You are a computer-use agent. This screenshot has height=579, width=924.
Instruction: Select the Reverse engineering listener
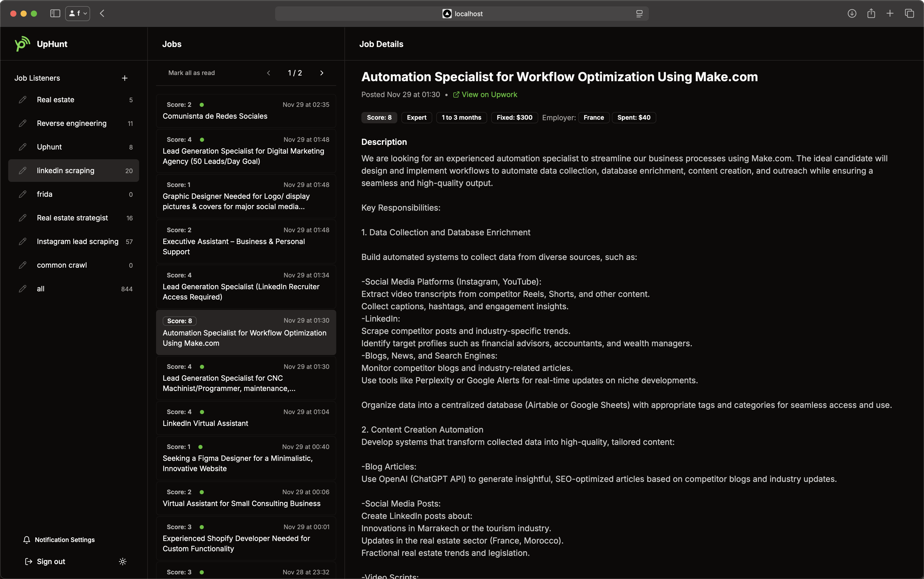72,123
